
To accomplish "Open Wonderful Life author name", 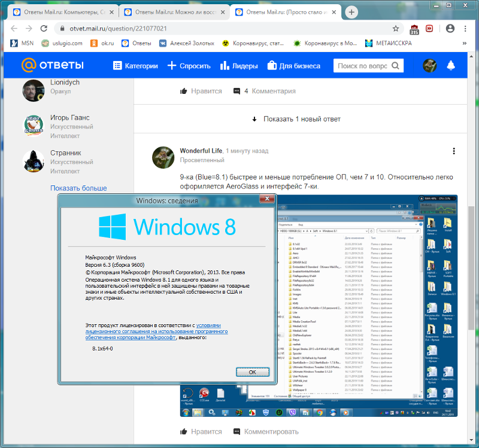I will click(x=201, y=151).
